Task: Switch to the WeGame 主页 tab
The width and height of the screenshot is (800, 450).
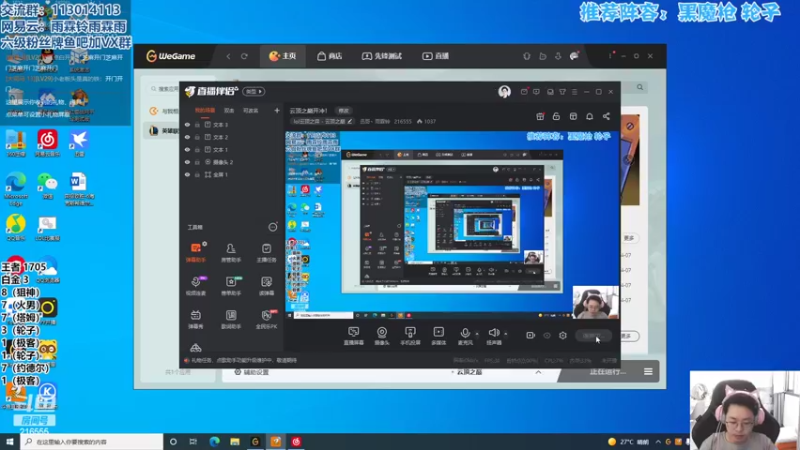Action: coord(283,56)
